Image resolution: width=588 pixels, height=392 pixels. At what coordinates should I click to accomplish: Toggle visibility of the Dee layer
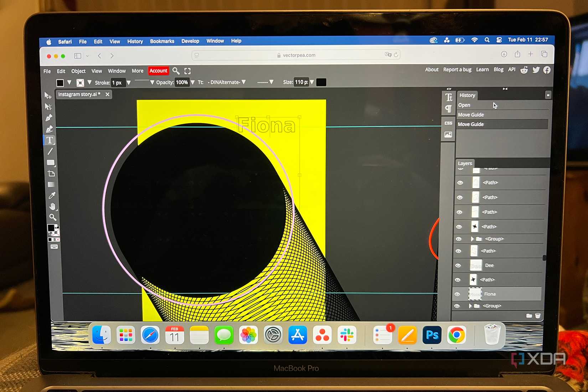point(458,265)
